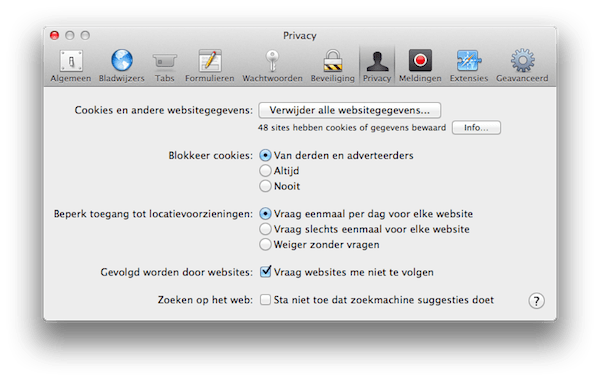Select Van derden en adverteerders radio

click(265, 155)
